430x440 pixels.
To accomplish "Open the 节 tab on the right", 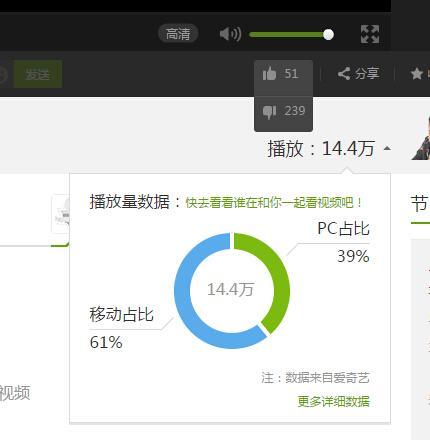I will click(x=419, y=204).
